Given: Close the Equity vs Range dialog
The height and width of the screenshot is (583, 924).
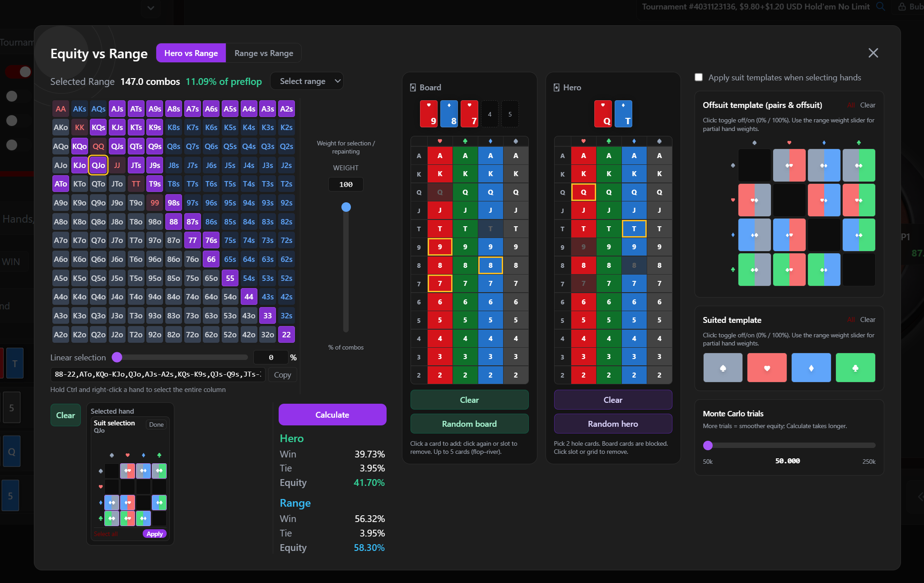Looking at the screenshot, I should (873, 53).
